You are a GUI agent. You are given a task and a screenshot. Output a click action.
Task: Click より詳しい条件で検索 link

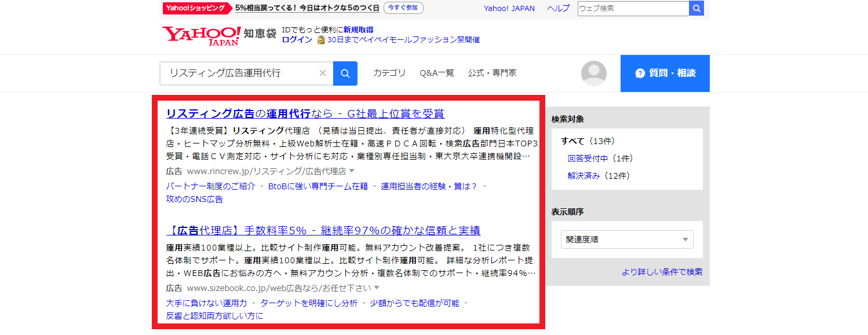(662, 272)
